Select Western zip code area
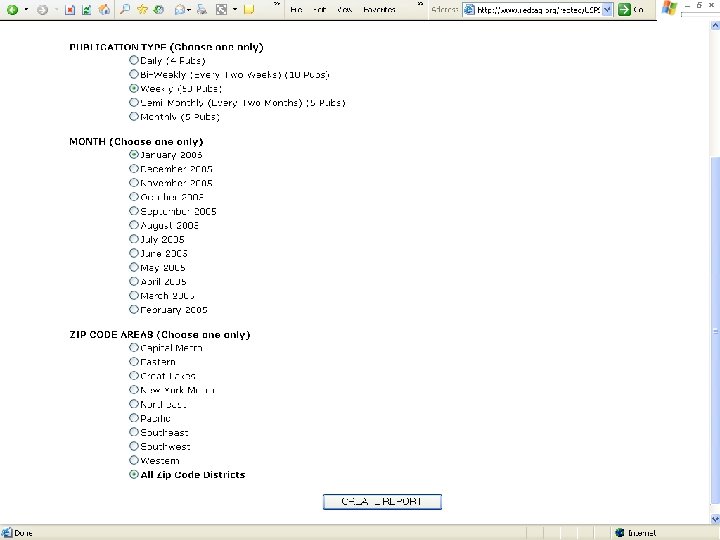720x540 pixels. point(134,460)
